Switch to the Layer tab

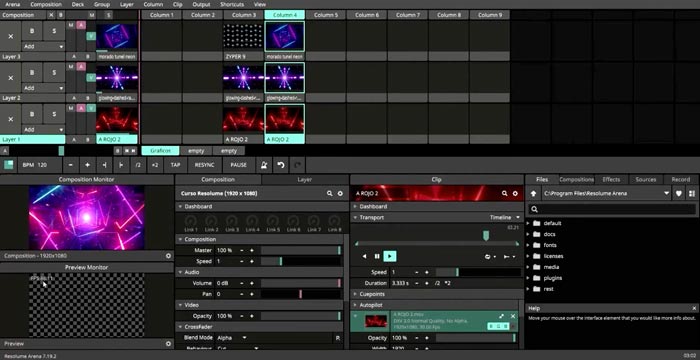click(x=304, y=180)
